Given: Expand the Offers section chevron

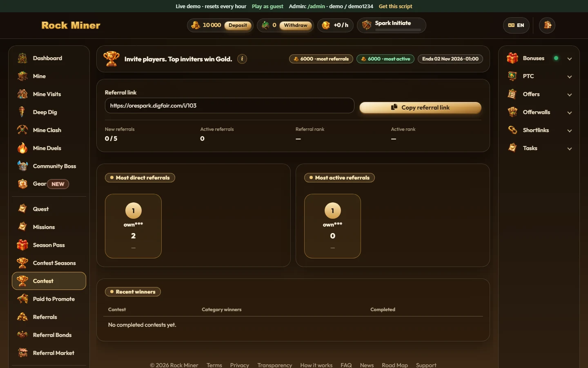Looking at the screenshot, I should (x=570, y=94).
